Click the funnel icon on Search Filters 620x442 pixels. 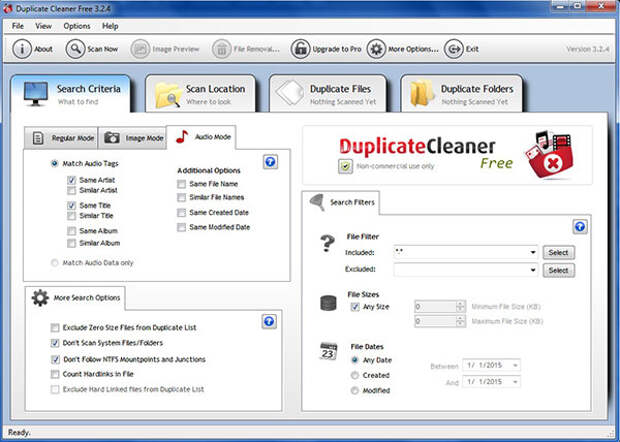[318, 202]
